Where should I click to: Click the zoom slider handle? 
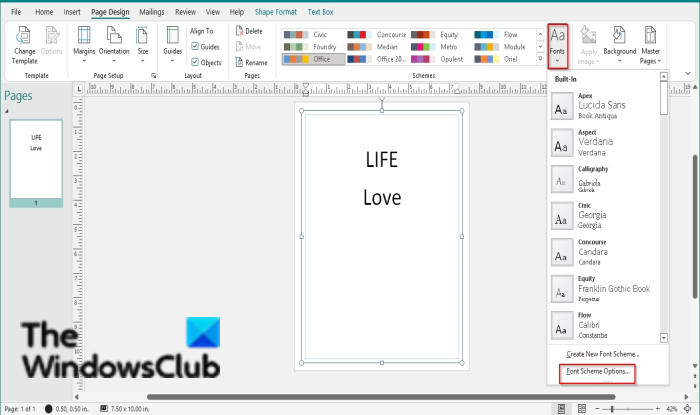click(612, 409)
